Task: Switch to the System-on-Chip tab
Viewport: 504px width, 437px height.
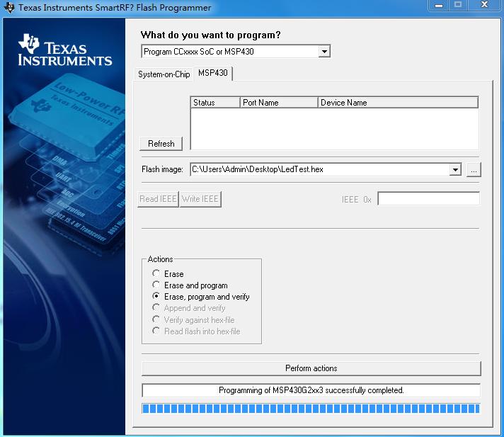Action: point(164,74)
